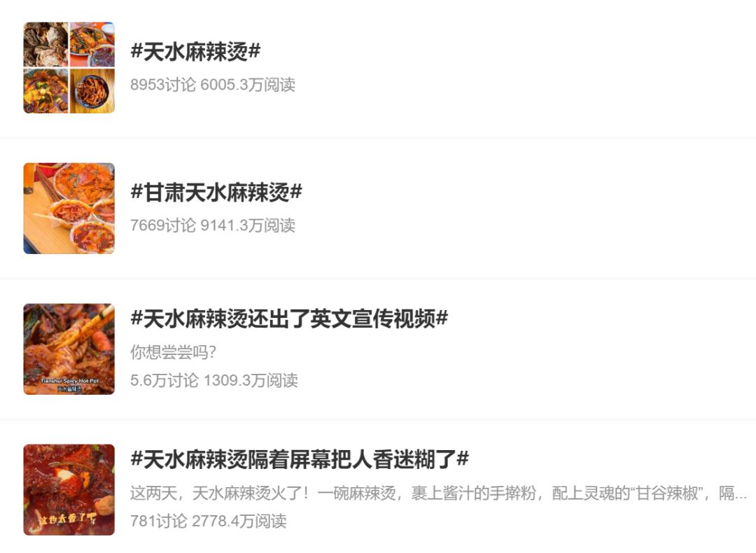
Task: Click the 甘肃天水麻辣烫 bowls thumbnail
Action: (x=69, y=209)
